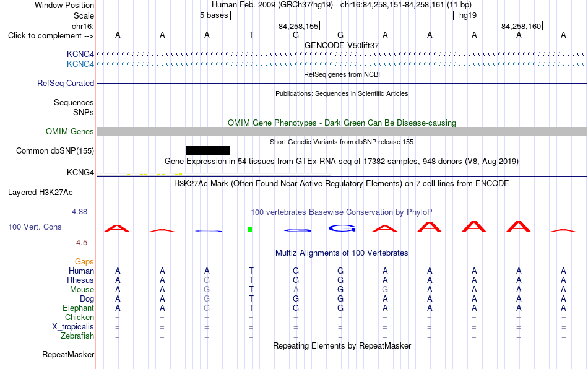The image size is (588, 369).
Task: Click the 'Click to complement -->' label
Action: tap(51, 36)
